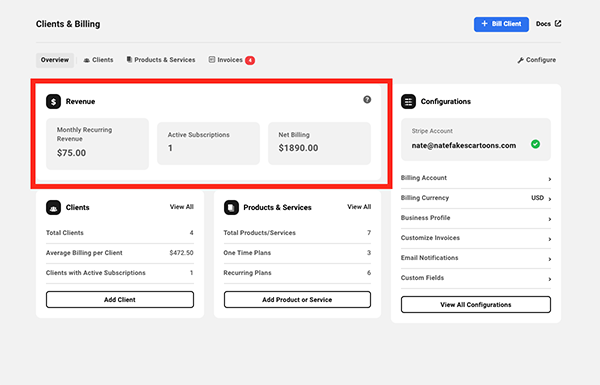Open the Configure wrench option

pyautogui.click(x=536, y=60)
